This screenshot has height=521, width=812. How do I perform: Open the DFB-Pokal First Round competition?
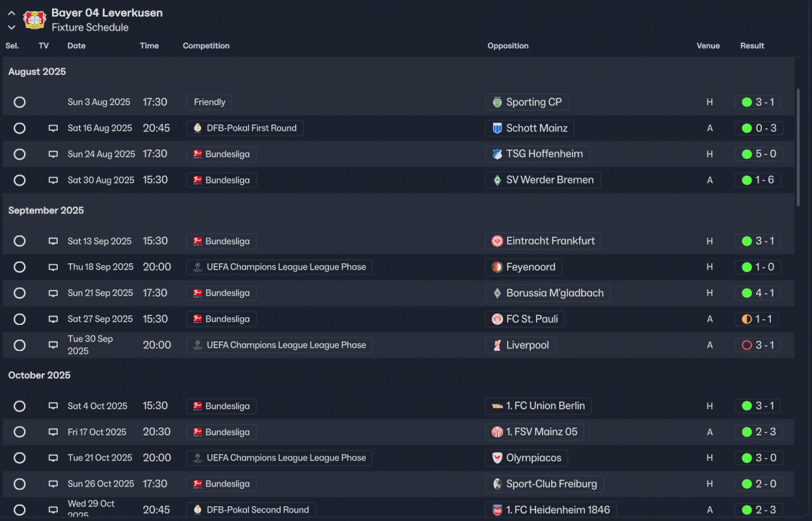pyautogui.click(x=245, y=128)
